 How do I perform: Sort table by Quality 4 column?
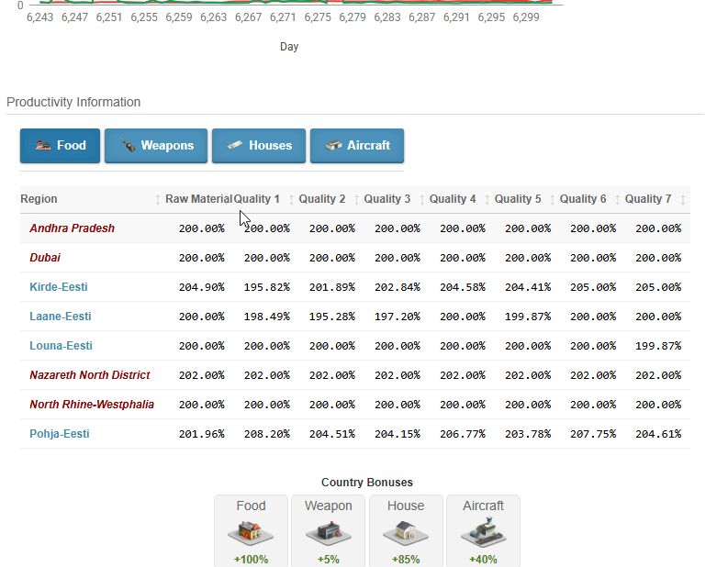point(453,199)
